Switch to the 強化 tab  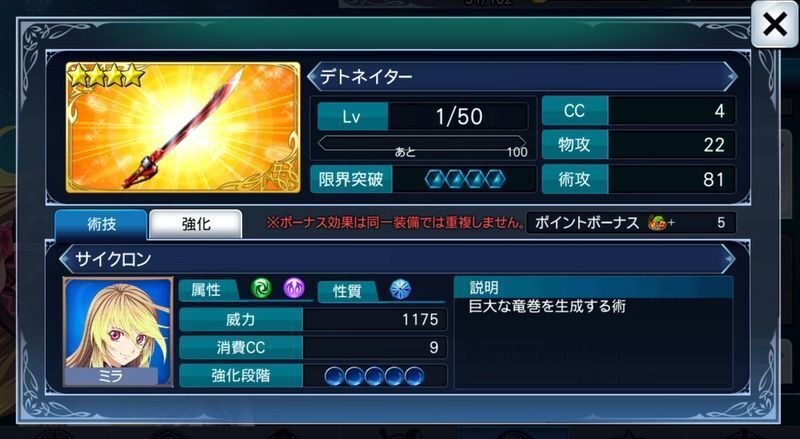[195, 224]
